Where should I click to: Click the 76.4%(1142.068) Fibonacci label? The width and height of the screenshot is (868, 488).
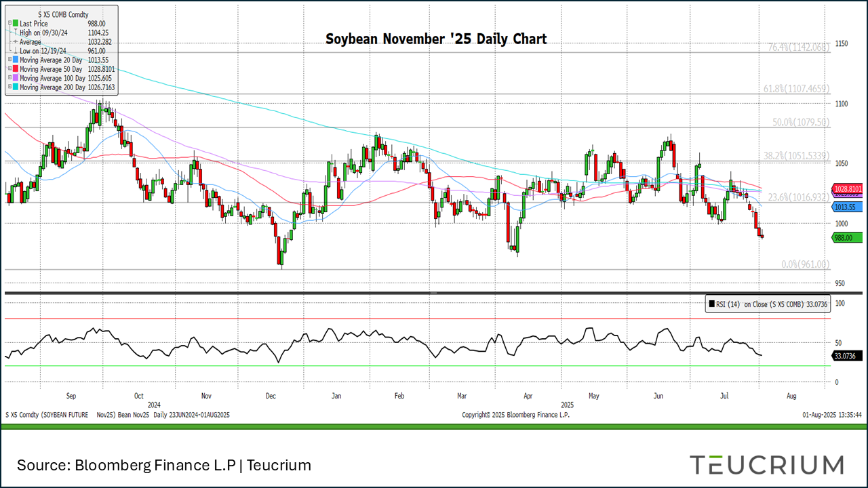pyautogui.click(x=799, y=47)
